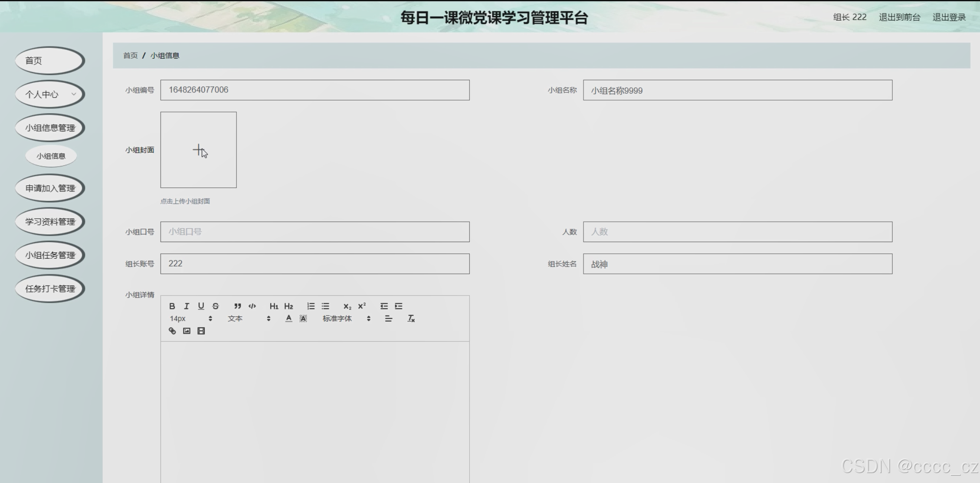
Task: Insert code block icon
Action: point(252,306)
